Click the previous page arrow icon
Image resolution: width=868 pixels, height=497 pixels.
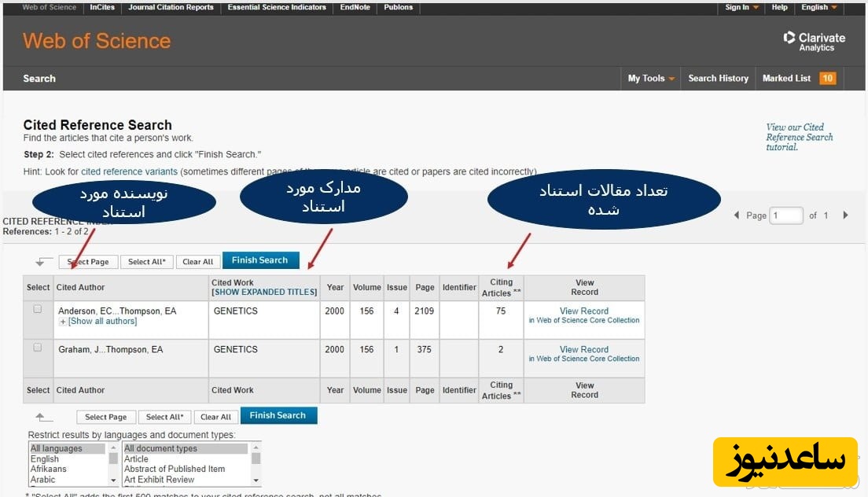(737, 215)
